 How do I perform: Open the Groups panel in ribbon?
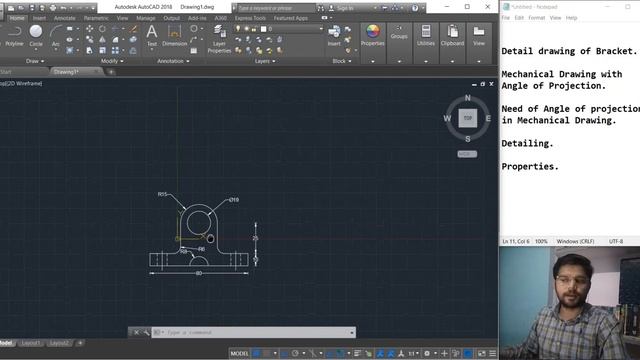pos(399,33)
